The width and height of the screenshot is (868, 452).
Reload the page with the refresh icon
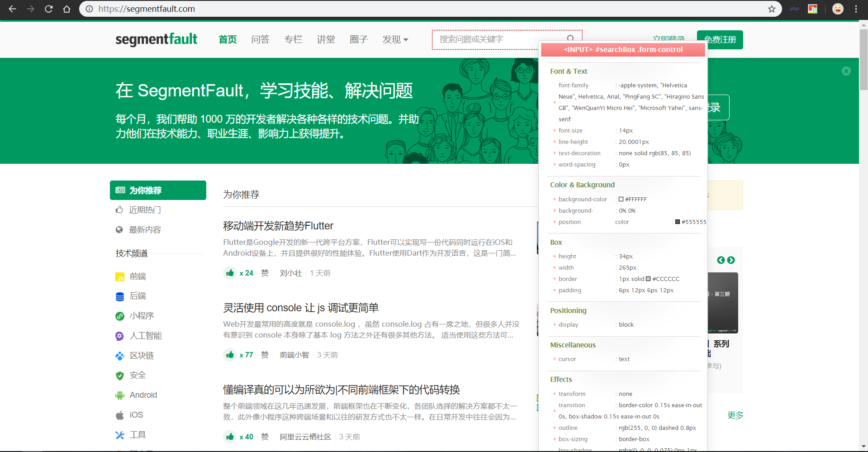48,9
